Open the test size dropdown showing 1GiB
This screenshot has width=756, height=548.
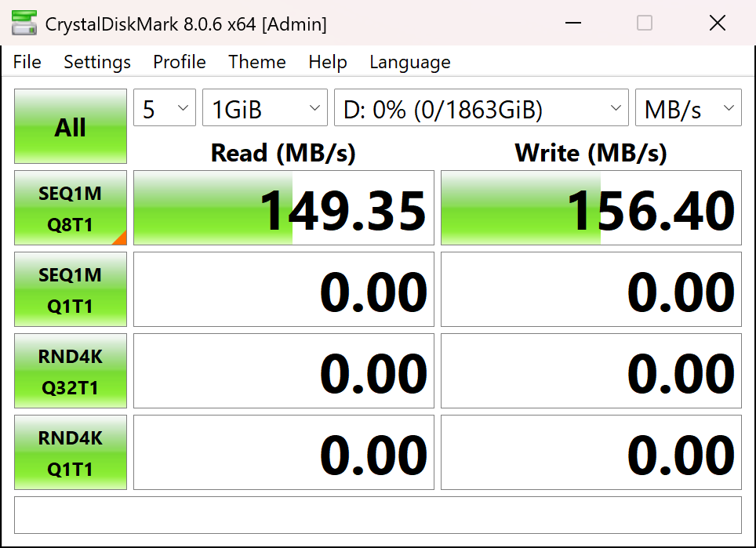point(264,107)
